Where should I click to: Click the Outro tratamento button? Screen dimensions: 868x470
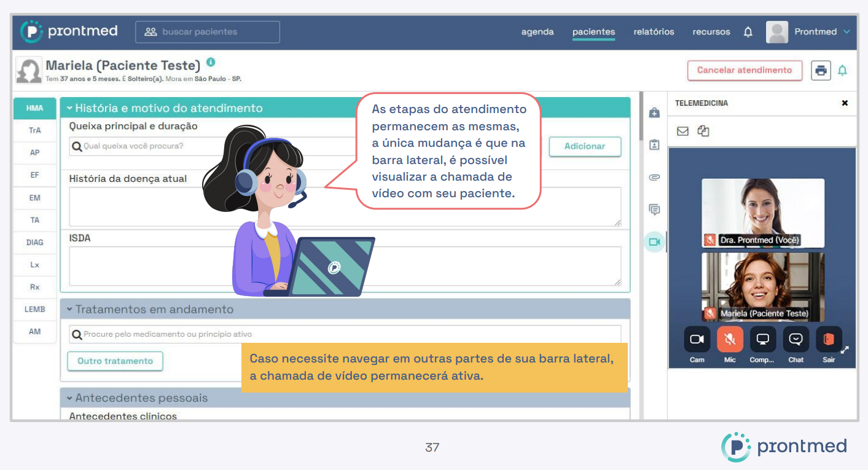tap(115, 361)
